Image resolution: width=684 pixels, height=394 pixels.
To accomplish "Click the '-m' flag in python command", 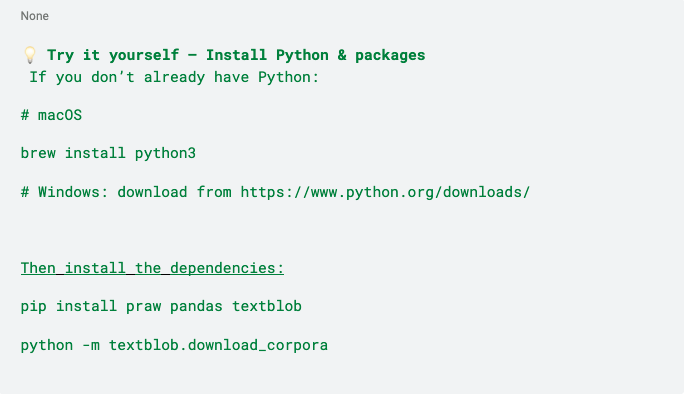I will tap(91, 345).
